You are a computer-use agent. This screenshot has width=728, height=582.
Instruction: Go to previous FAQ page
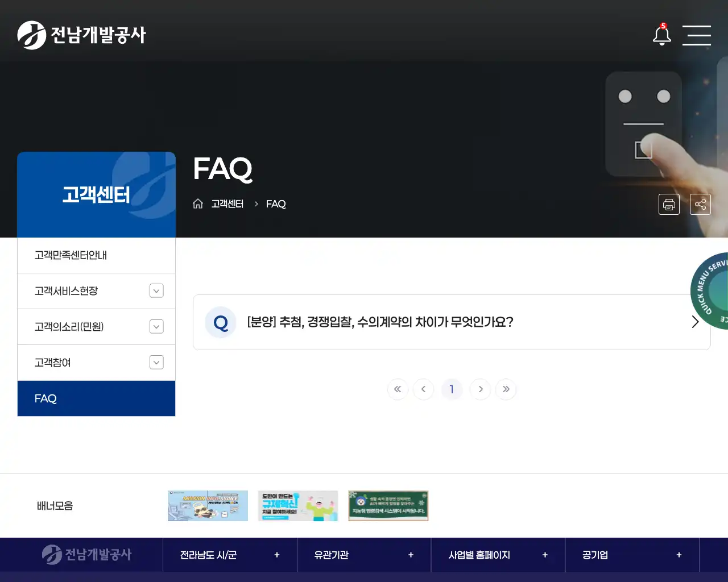(x=423, y=389)
